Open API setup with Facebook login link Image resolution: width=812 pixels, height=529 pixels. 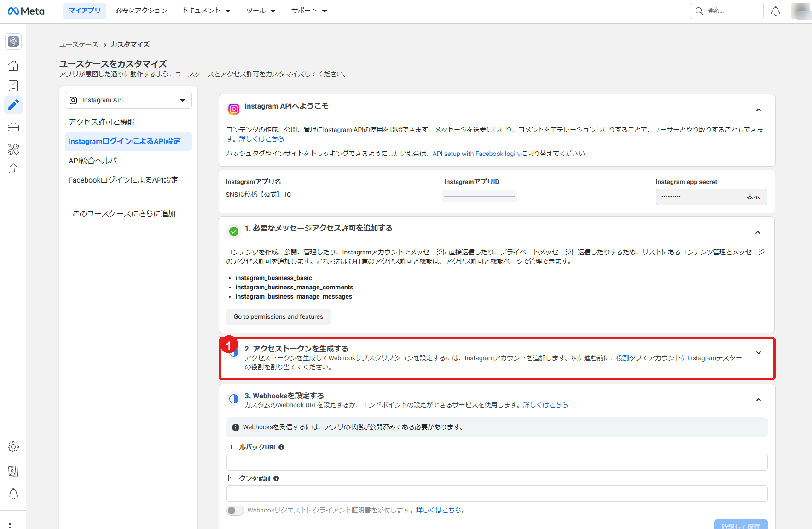pyautogui.click(x=476, y=154)
